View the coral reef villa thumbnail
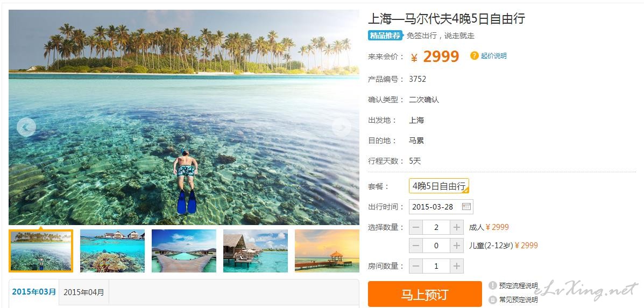Screen dimensions: 644x308 click(112, 251)
